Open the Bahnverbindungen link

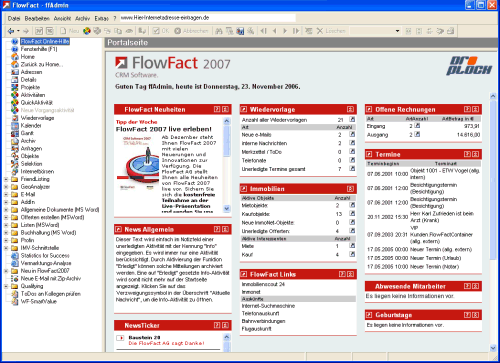(x=263, y=321)
